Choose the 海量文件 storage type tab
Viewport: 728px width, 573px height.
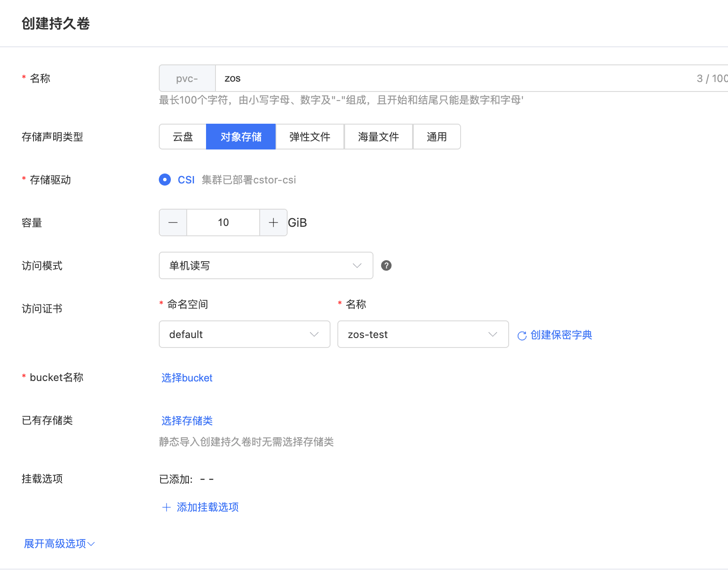point(378,137)
